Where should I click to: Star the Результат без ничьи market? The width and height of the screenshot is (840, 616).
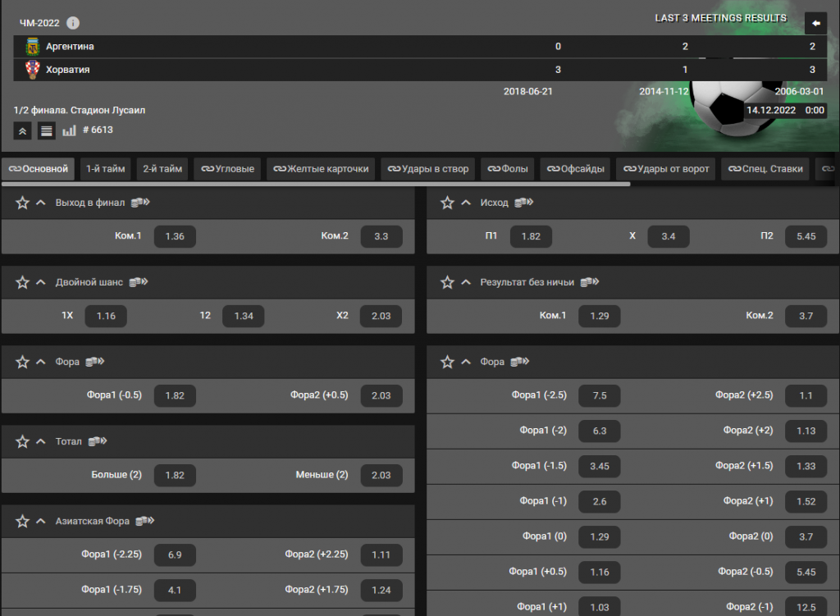pyautogui.click(x=447, y=282)
